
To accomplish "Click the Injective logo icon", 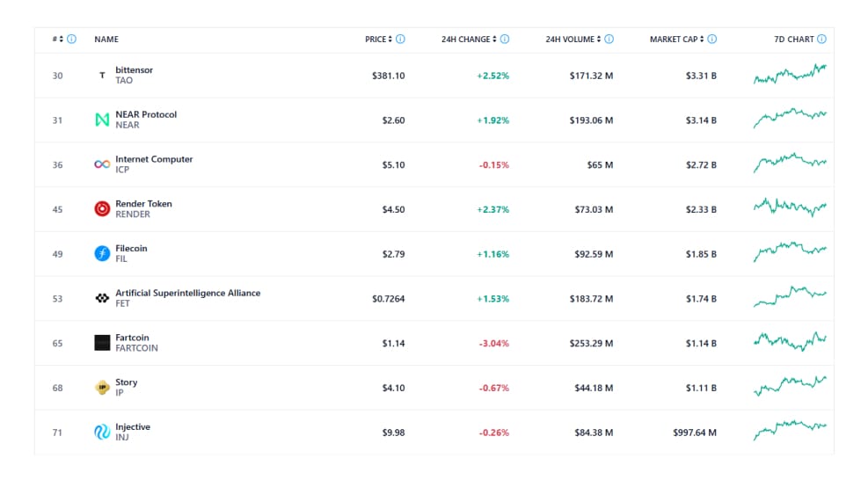I will point(102,432).
